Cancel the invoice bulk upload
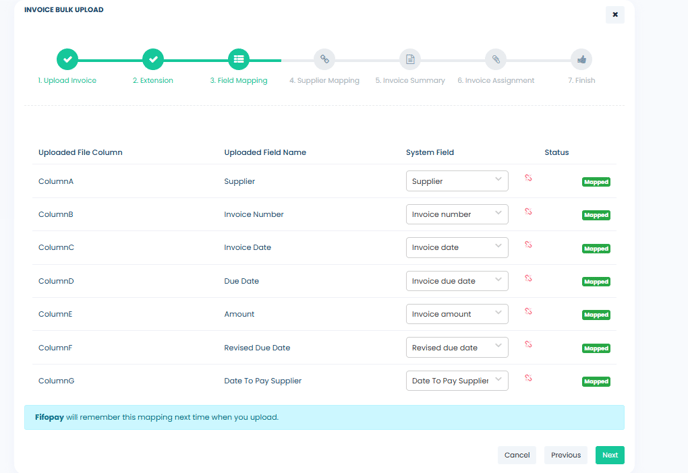Viewport: 688px width, 473px height. tap(517, 455)
